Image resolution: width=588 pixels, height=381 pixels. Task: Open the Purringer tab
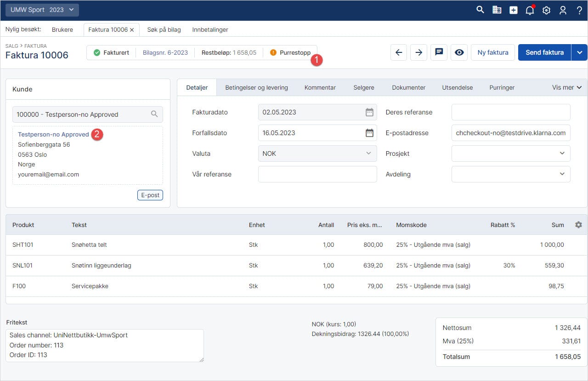click(x=502, y=87)
